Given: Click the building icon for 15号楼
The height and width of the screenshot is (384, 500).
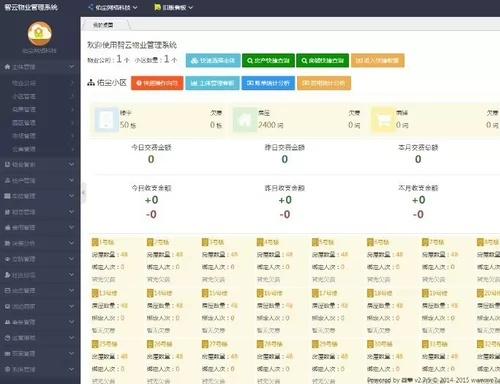Looking at the screenshot, I should pyautogui.click(x=205, y=293).
